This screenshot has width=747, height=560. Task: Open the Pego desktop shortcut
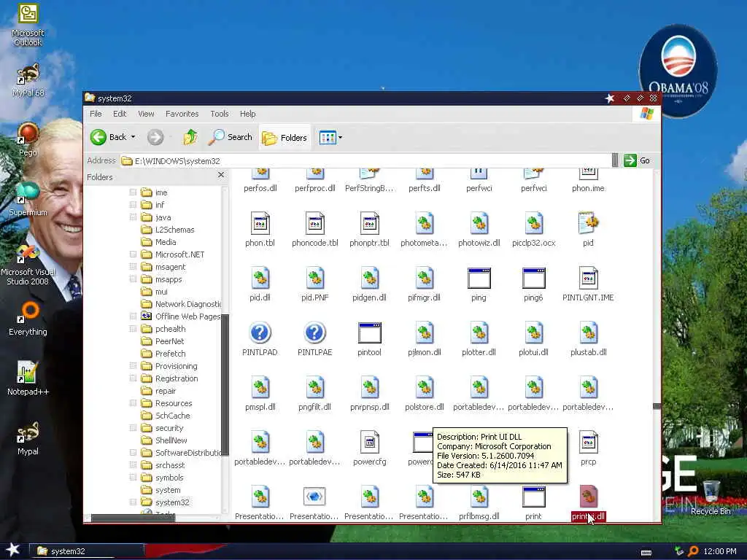[28, 140]
